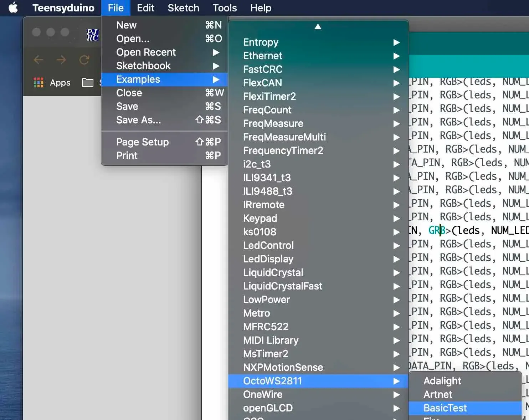Choose Page Setup menu entry
Image resolution: width=529 pixels, height=420 pixels.
[164, 142]
